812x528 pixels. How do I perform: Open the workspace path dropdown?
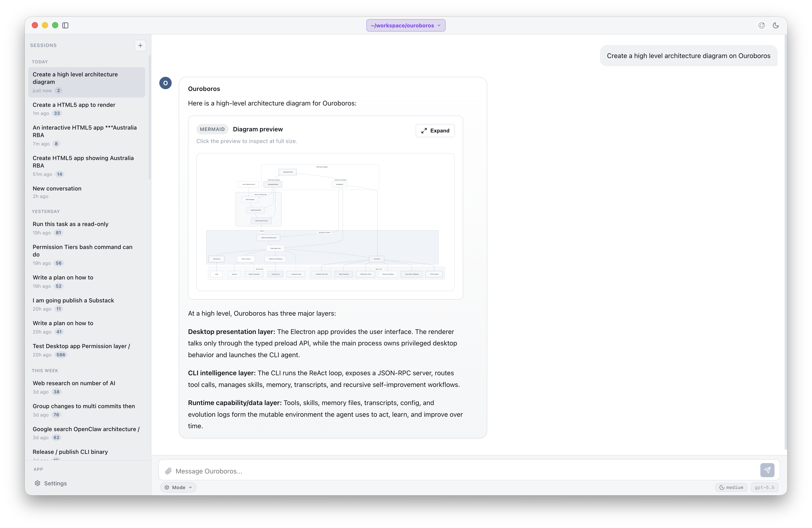click(x=406, y=25)
